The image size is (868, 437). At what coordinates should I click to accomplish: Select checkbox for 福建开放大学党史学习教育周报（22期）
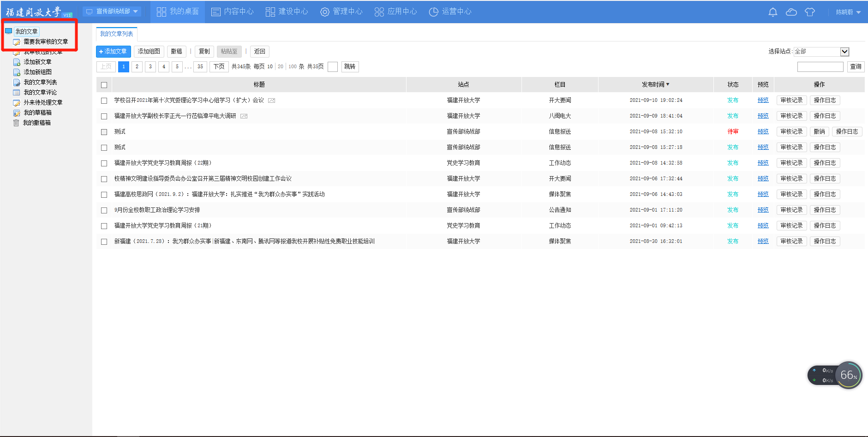point(104,163)
